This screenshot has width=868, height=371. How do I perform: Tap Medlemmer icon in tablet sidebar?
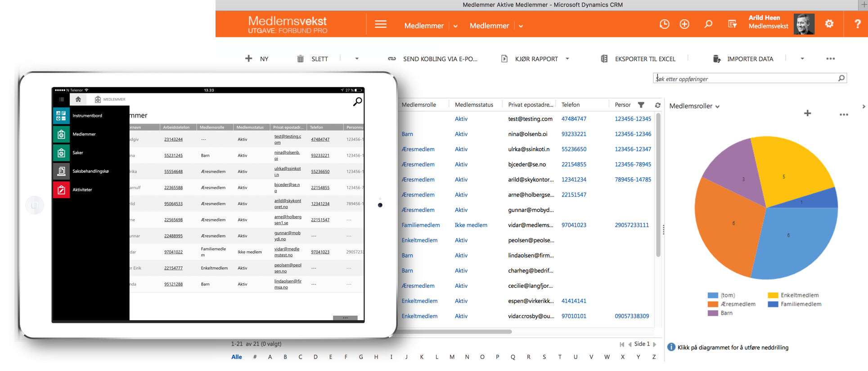tap(61, 134)
